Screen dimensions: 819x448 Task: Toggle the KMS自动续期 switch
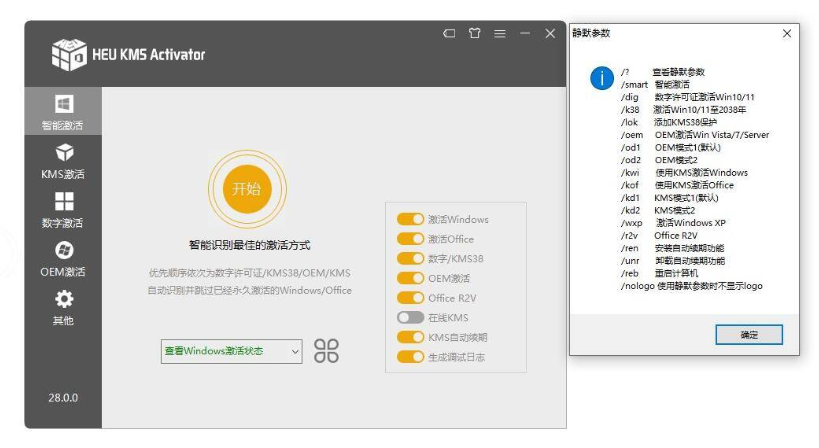tap(410, 337)
